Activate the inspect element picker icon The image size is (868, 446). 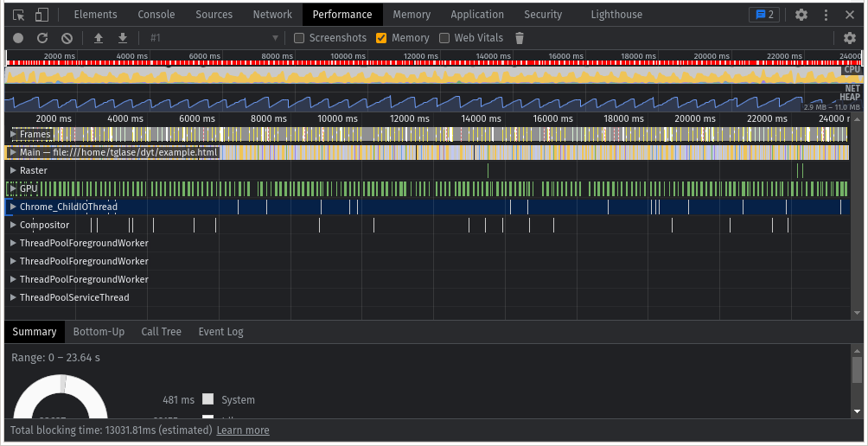click(x=18, y=15)
